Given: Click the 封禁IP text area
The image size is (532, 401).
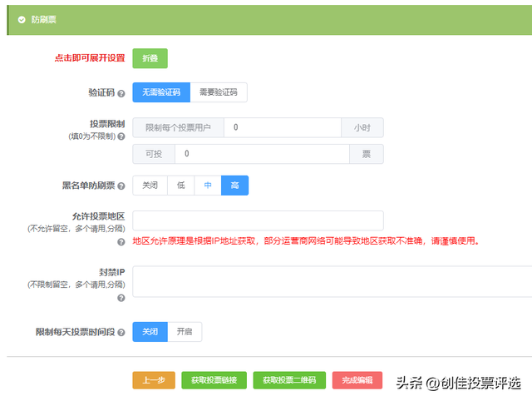Looking at the screenshot, I should click(332, 281).
